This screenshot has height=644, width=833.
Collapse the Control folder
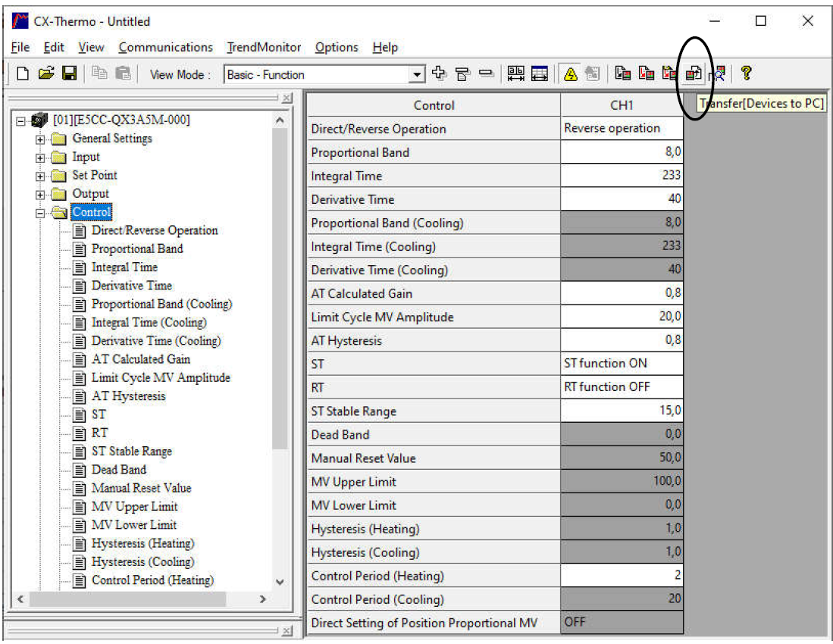coord(40,214)
